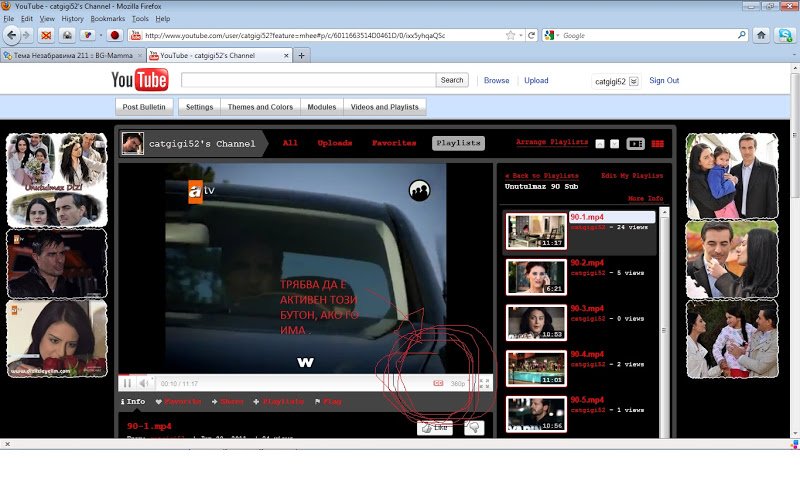The image size is (800, 491).
Task: Bookmark page with the star icon
Action: click(510, 35)
